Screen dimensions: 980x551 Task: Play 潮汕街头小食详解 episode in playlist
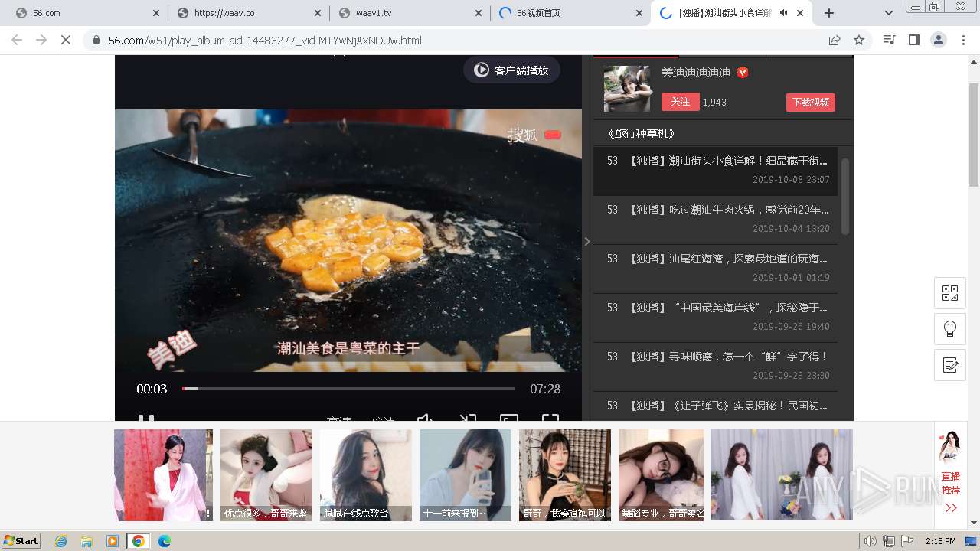[715, 170]
